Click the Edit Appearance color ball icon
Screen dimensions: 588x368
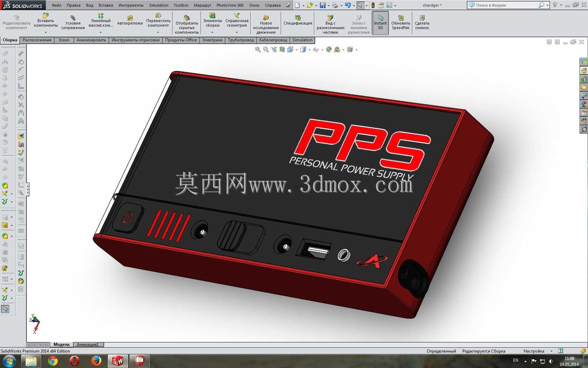(329, 50)
